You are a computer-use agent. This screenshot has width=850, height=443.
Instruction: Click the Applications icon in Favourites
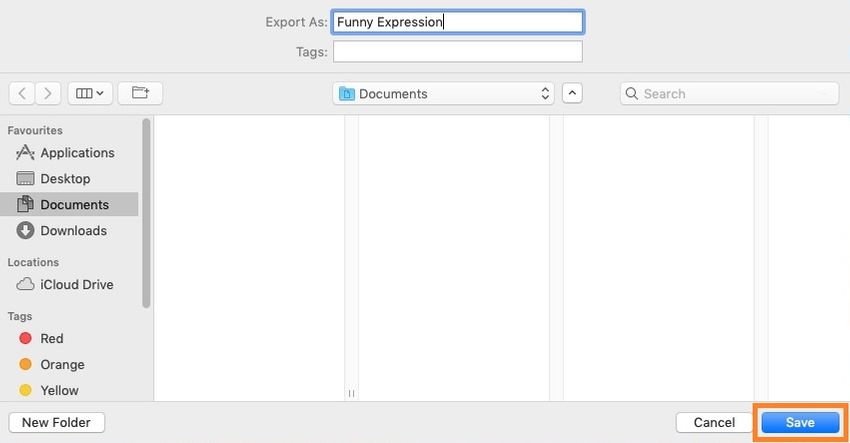[25, 153]
